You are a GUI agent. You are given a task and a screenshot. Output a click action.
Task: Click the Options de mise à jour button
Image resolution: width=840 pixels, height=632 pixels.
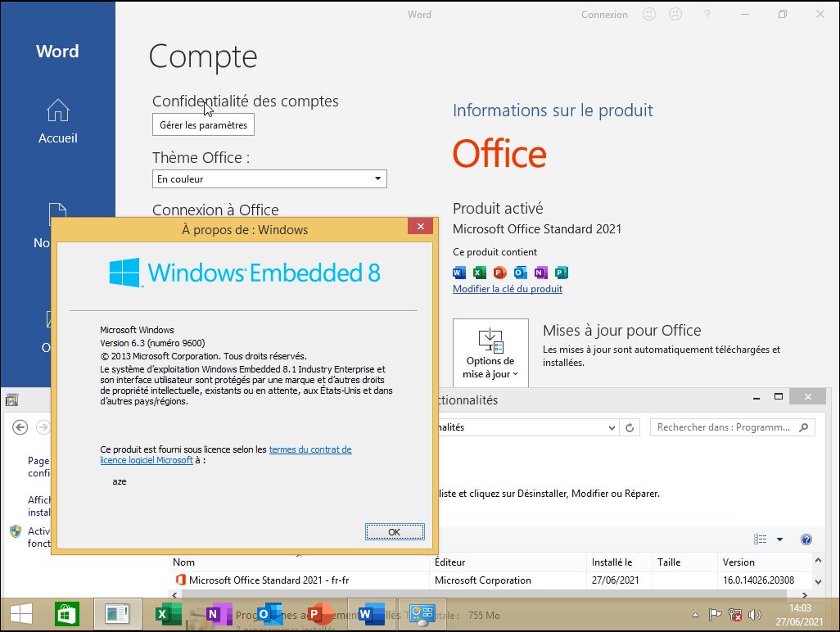point(490,354)
